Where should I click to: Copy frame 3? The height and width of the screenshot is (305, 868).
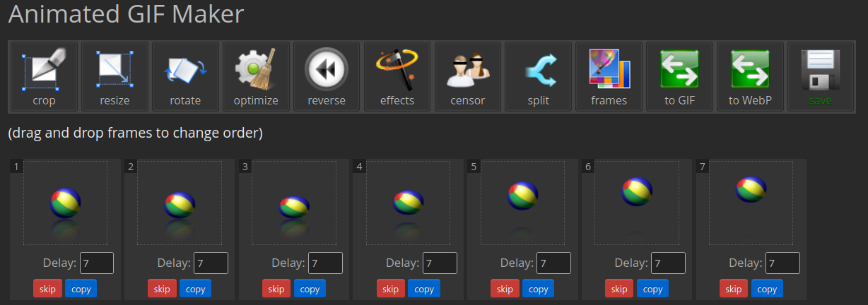coord(310,289)
